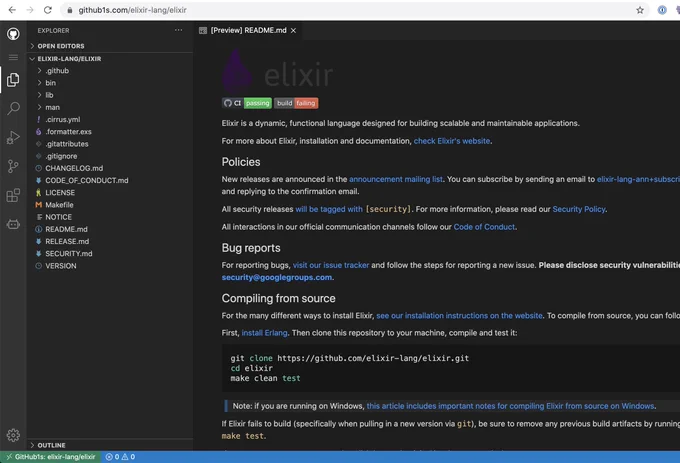Click the elixir-lang-ann+subscribe email link

(638, 179)
